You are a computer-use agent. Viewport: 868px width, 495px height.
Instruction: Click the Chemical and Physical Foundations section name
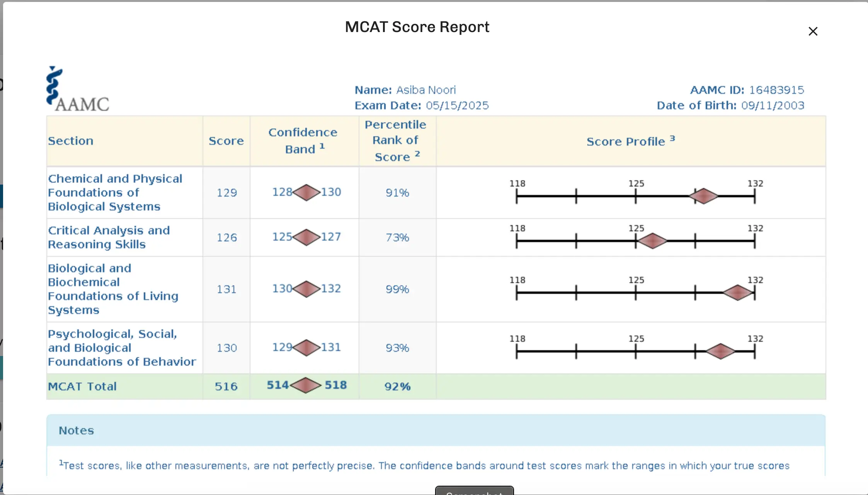115,192
